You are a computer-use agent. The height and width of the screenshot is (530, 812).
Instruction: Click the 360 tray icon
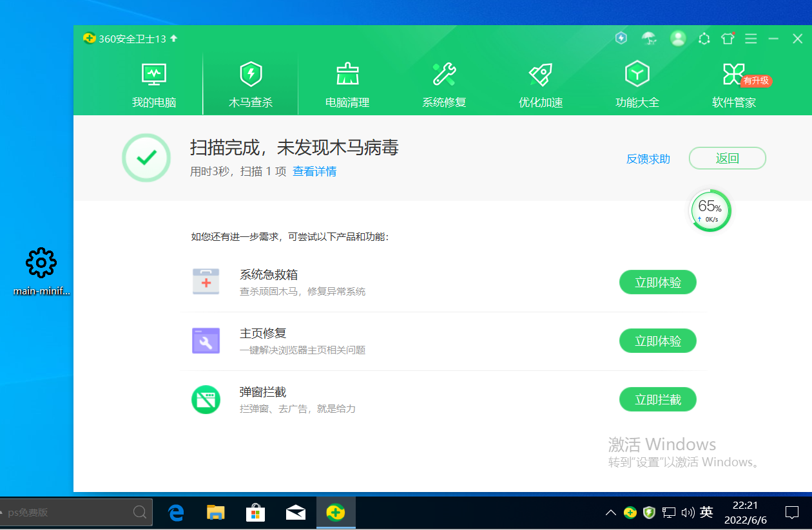click(630, 513)
